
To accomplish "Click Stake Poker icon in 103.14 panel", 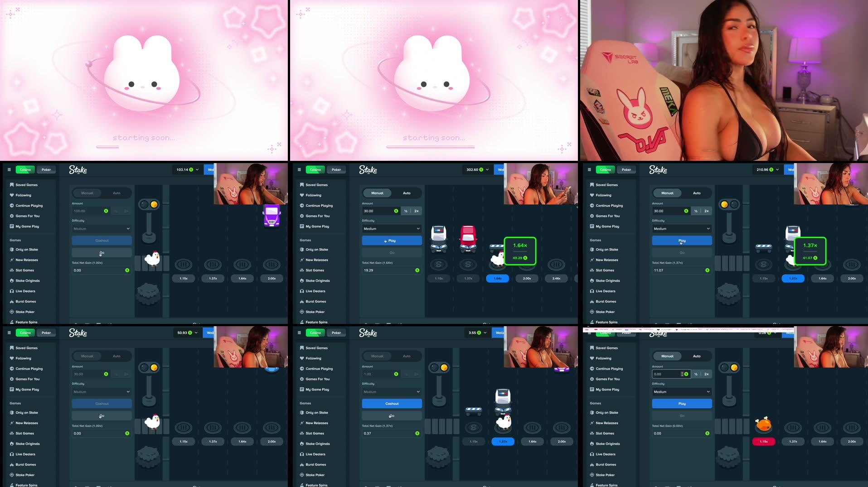I will pos(12,312).
